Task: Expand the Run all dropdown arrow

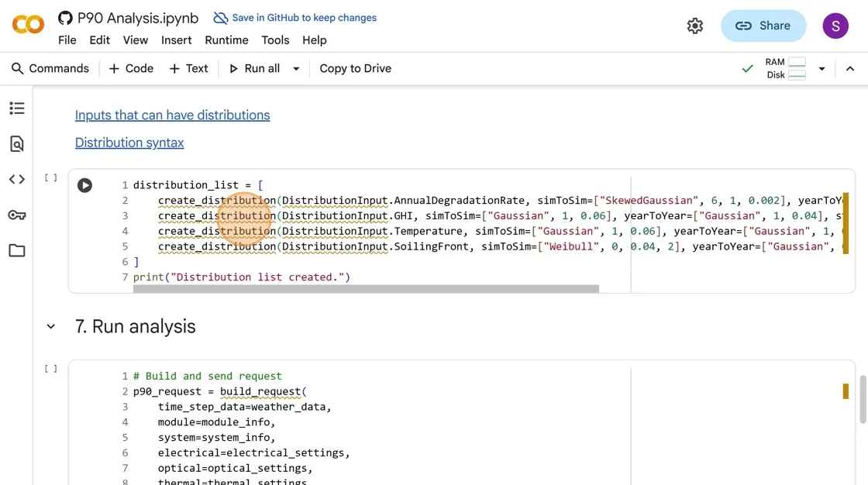Action: (296, 69)
